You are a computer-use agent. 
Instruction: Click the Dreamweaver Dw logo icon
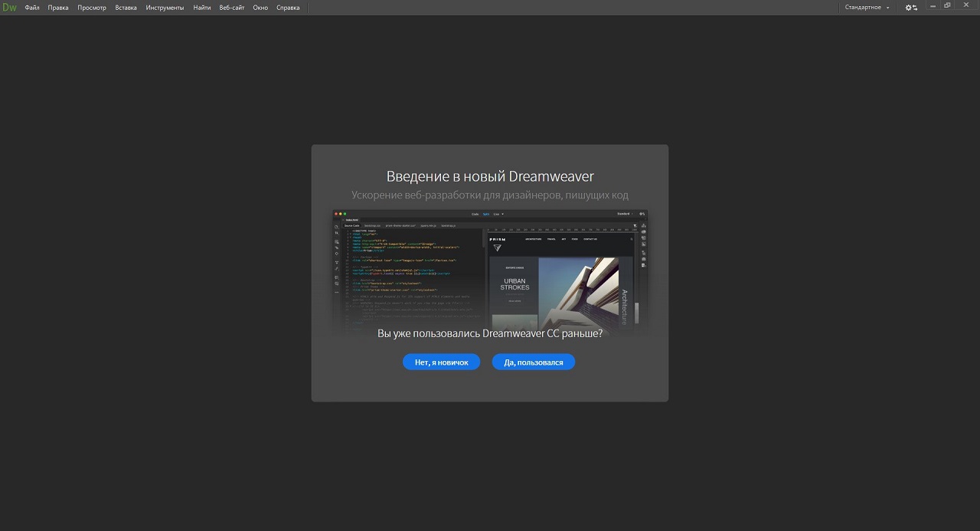9,8
